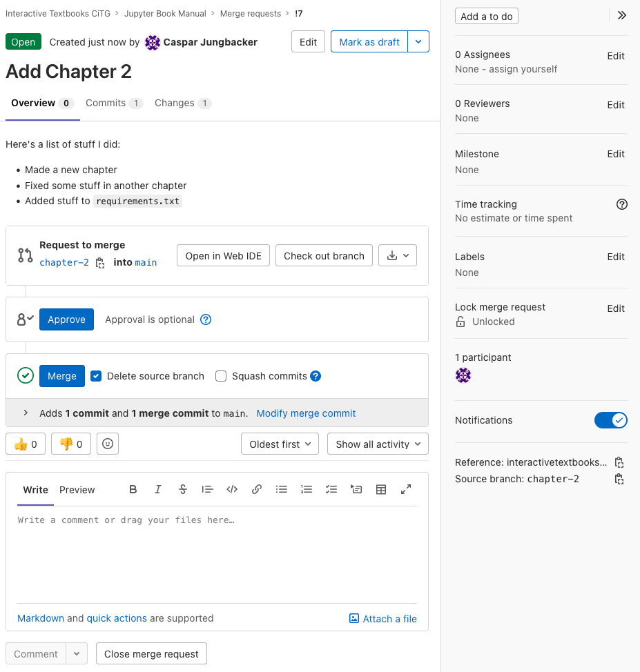Image resolution: width=640 pixels, height=672 pixels.
Task: Apply italic formatting in the comment toolbar
Action: [157, 489]
